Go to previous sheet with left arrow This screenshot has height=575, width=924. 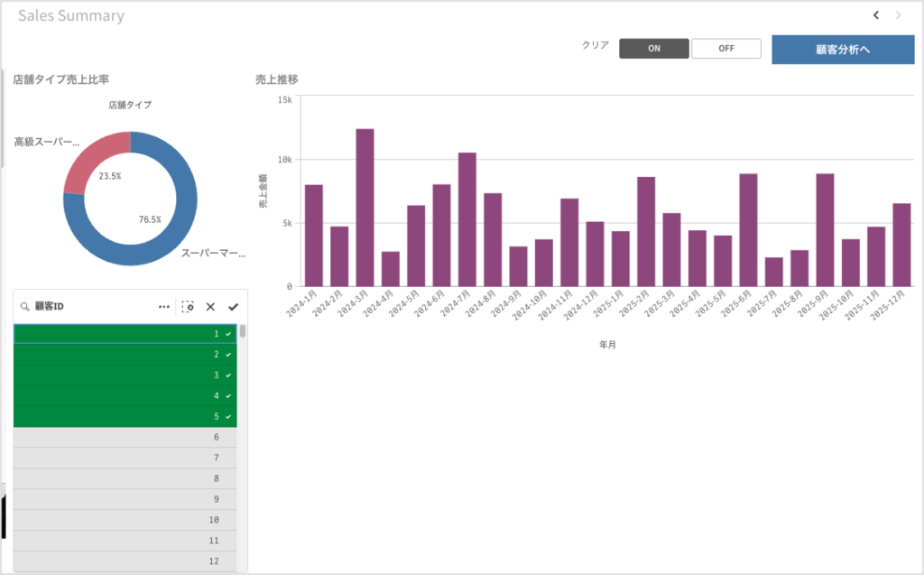click(x=875, y=15)
